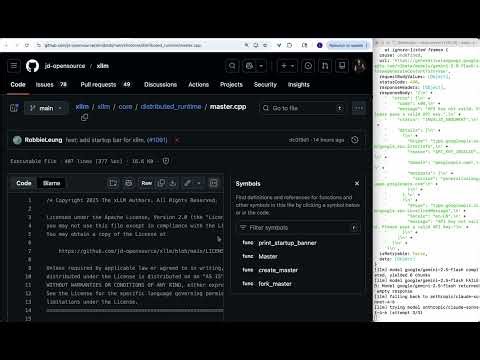Switch to the Code repository tab
The width and height of the screenshot is (480, 360).
point(18,85)
